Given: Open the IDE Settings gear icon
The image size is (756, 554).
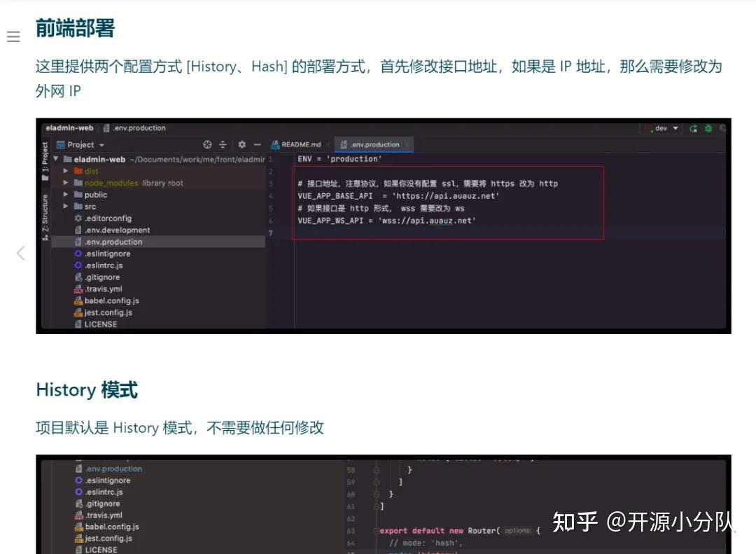Looking at the screenshot, I should tap(243, 144).
